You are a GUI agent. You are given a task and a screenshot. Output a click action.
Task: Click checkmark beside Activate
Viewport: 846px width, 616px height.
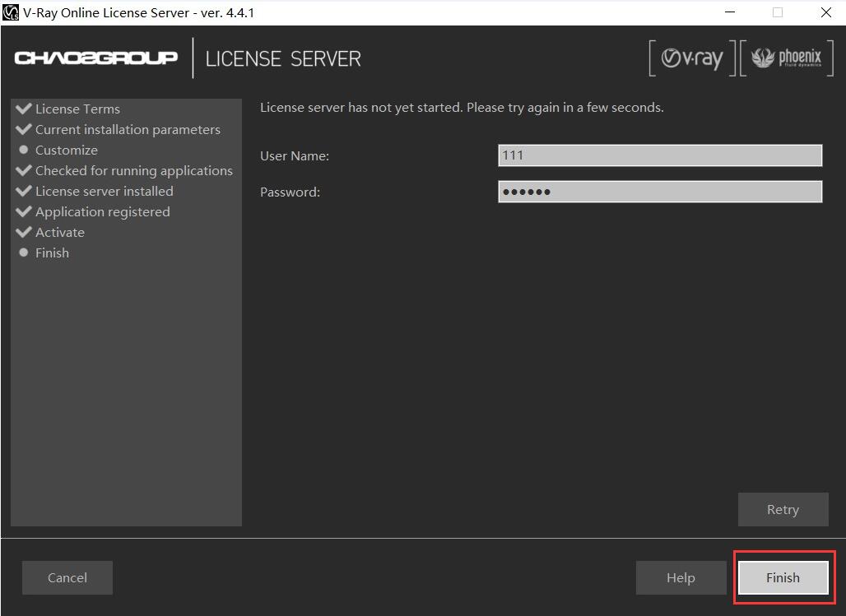(24, 232)
